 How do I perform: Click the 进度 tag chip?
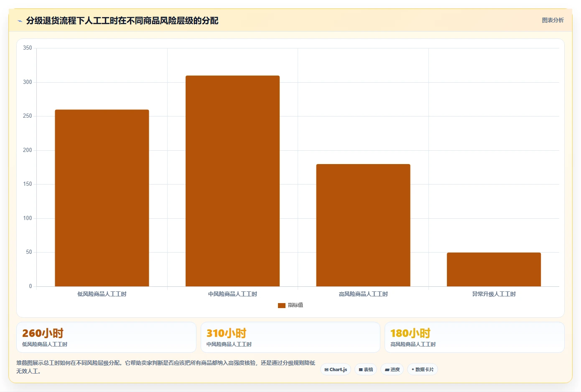[392, 369]
